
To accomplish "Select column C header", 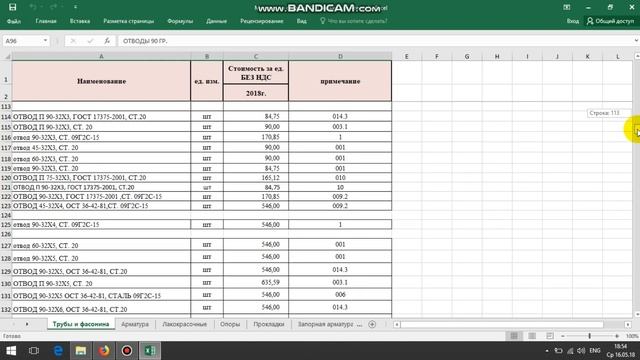I will 256,56.
